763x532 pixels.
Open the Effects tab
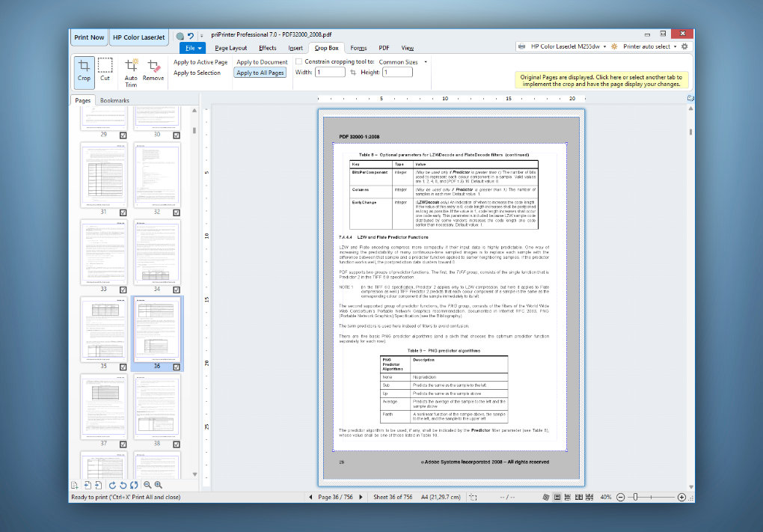click(x=268, y=48)
